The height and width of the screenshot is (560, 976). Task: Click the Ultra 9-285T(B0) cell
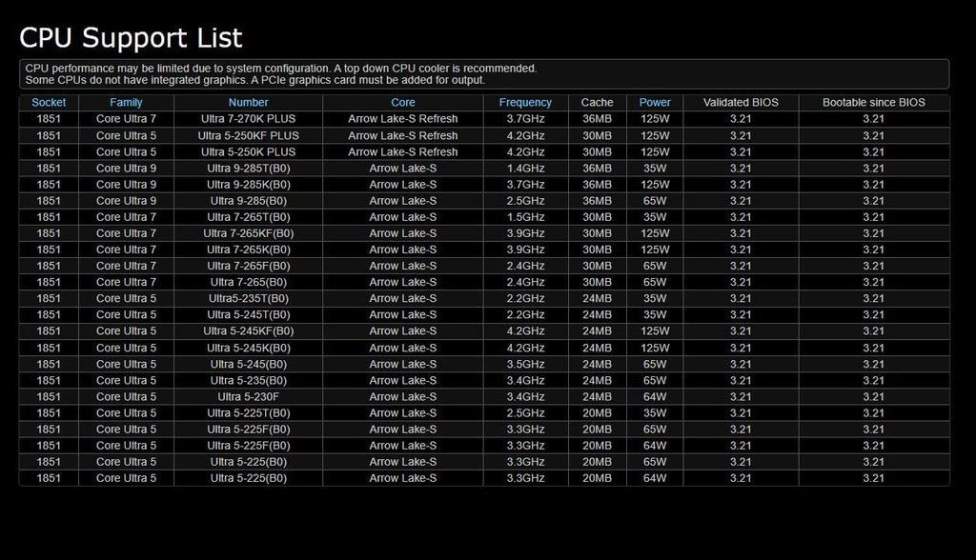tap(249, 168)
